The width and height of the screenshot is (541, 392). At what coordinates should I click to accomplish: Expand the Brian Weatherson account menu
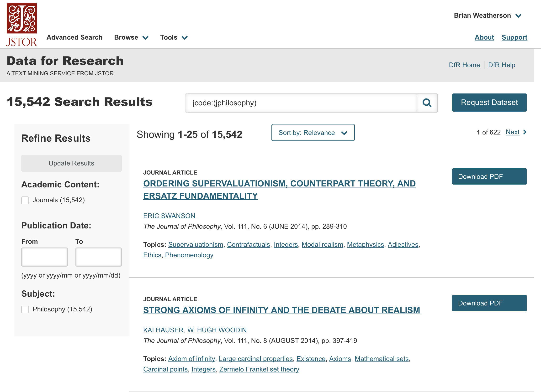[x=488, y=15]
